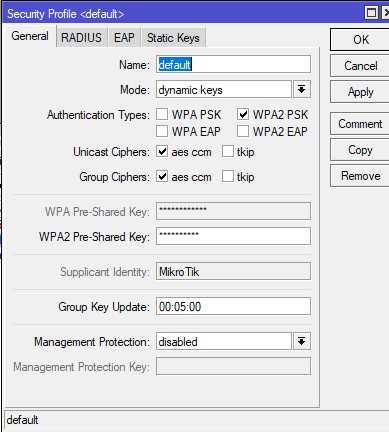Screen dimensions: 389x432
Task: Click the default status bar text
Action: [22, 420]
